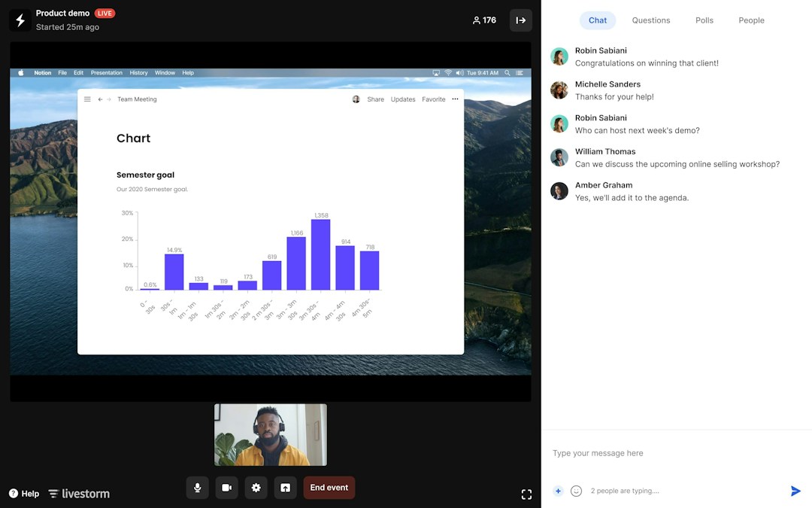Open Notion's three-dot more menu
Viewport: 812px width, 508px height.
(x=455, y=99)
